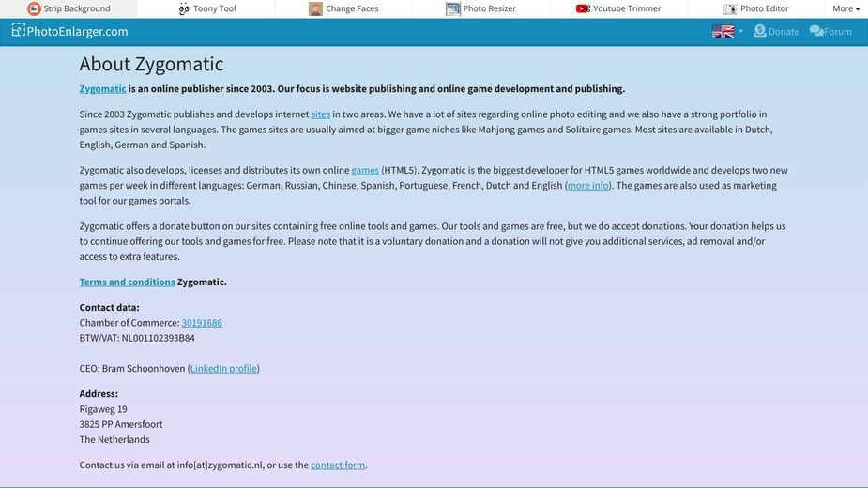Screen dimensions: 868x488
Task: Click the 'Rigaweg 19' address line
Action: (x=103, y=409)
